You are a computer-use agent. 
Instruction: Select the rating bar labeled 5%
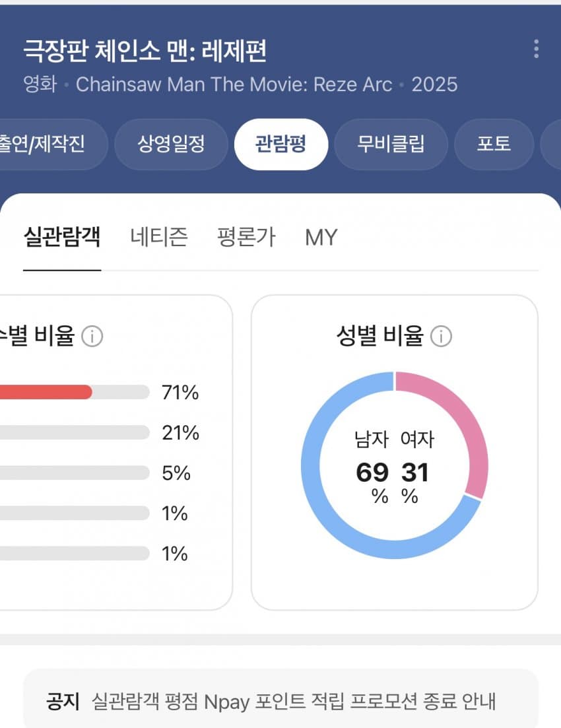coord(73,473)
